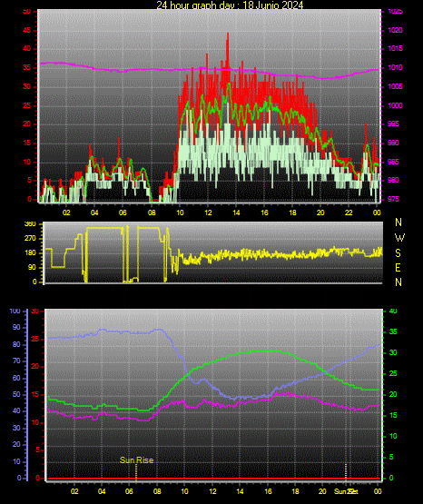Click the '24 hour graph day : 18 Junio 2024' title
This screenshot has height=504, width=423.
pos(230,5)
